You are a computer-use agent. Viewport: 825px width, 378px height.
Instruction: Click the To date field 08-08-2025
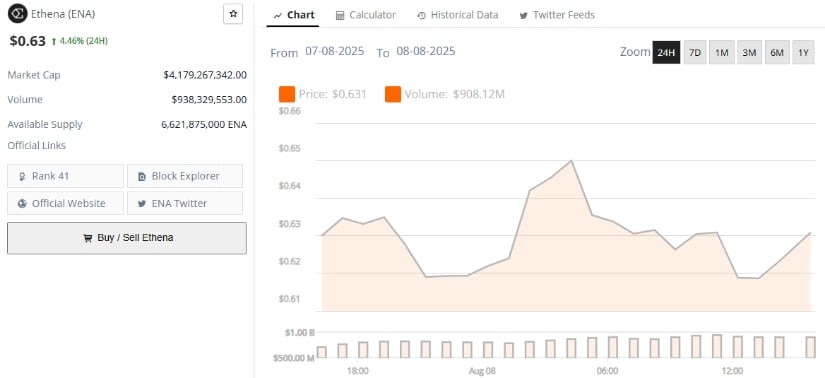coord(426,52)
